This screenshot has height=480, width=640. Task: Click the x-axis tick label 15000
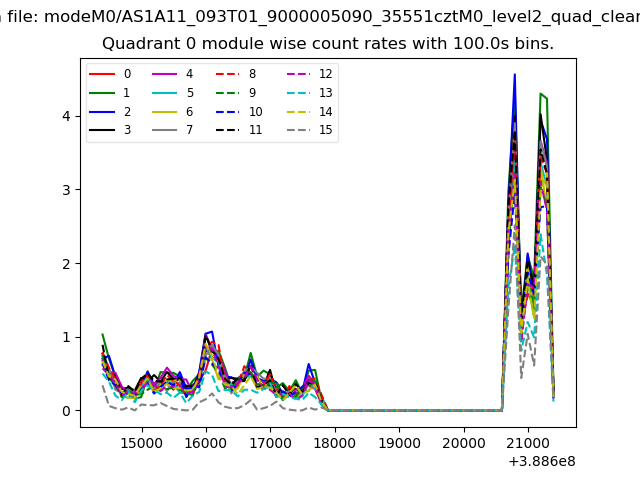[x=141, y=441]
